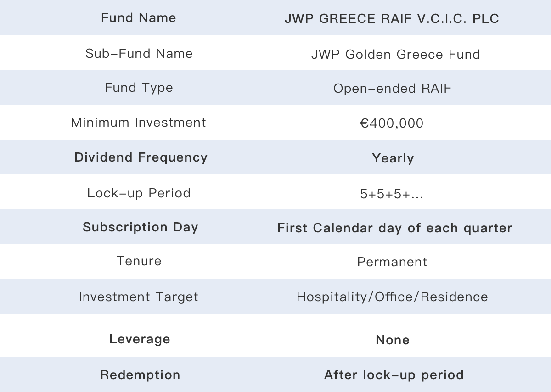Click the Tenure label
This screenshot has height=392, width=551.
click(x=139, y=261)
